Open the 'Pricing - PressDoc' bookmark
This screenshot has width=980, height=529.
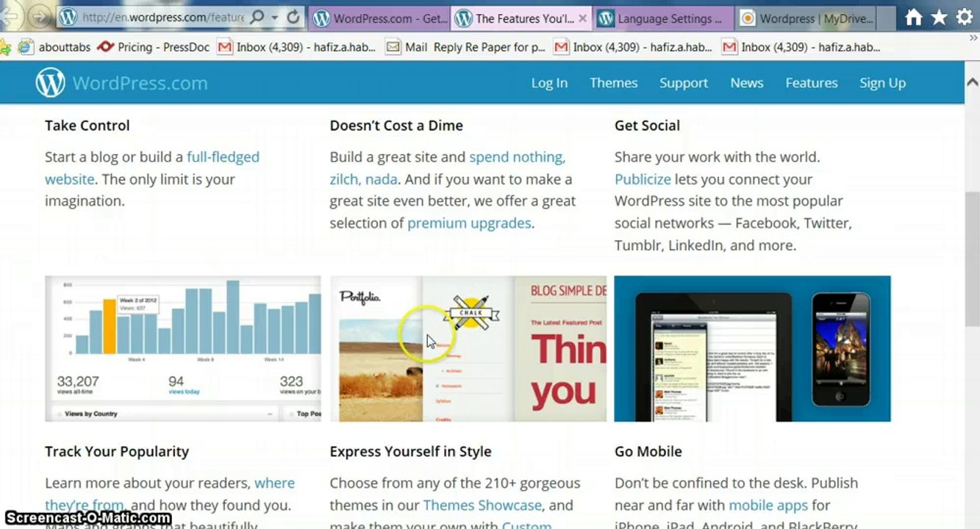(153, 47)
